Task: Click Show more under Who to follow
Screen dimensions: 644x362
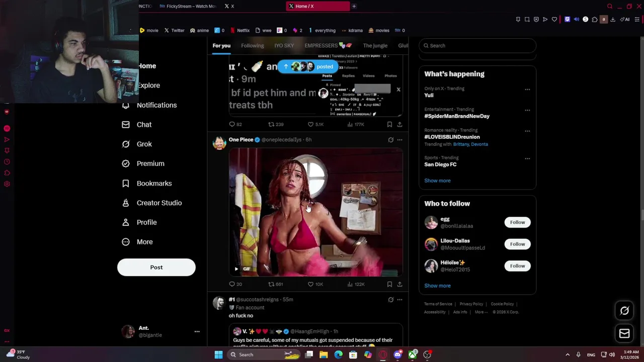Action: coord(437,286)
